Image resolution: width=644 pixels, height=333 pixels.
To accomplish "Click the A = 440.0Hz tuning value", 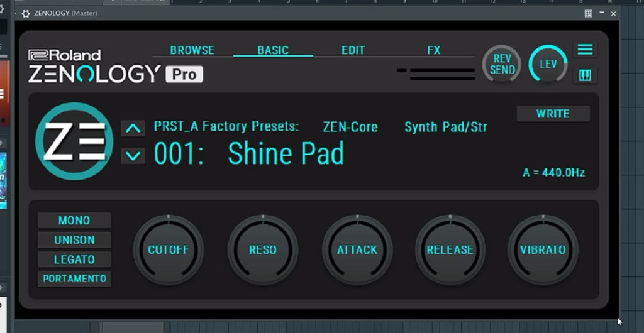I will click(553, 173).
